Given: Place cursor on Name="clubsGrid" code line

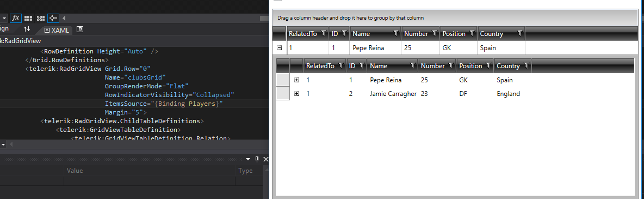Looking at the screenshot, I should coord(135,77).
